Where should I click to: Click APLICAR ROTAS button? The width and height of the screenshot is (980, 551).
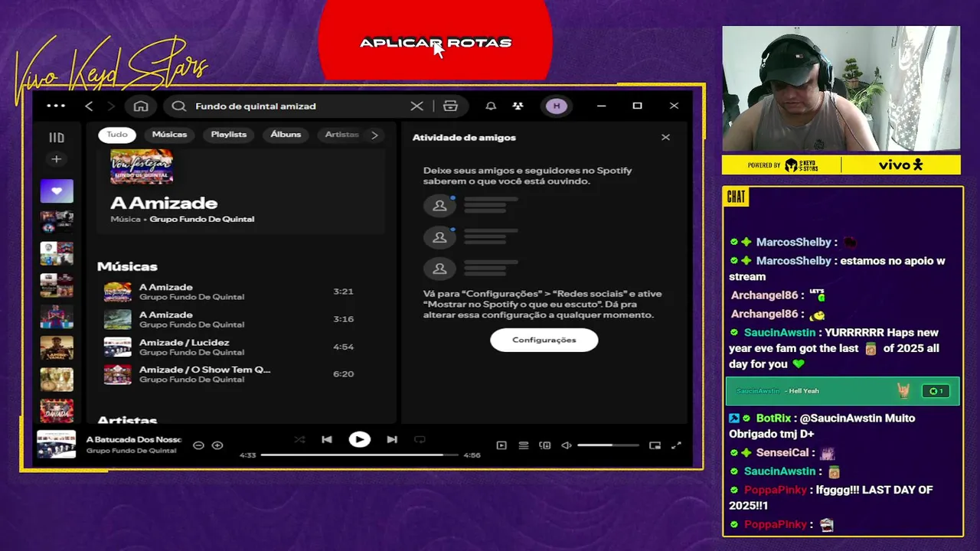(x=435, y=43)
